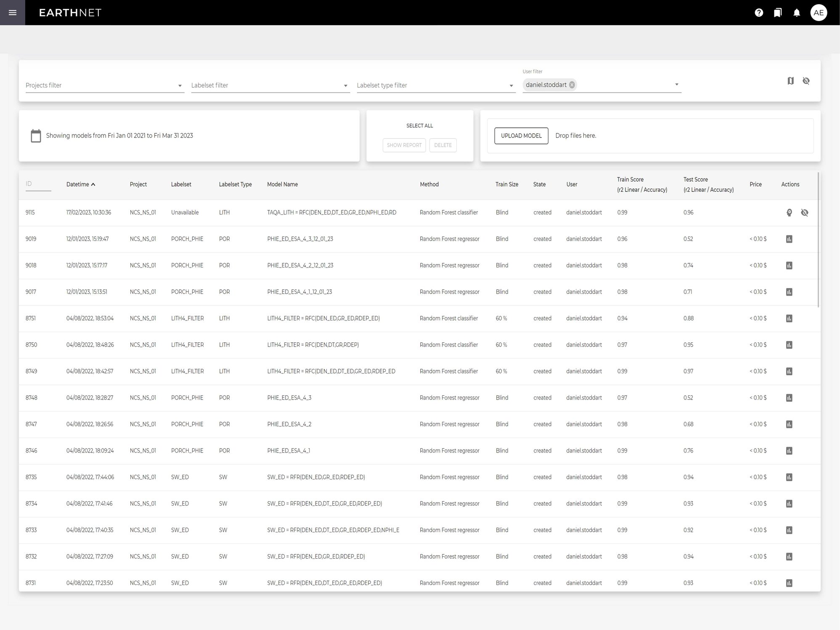
Task: Open the bookmarks documentation icon
Action: point(778,13)
